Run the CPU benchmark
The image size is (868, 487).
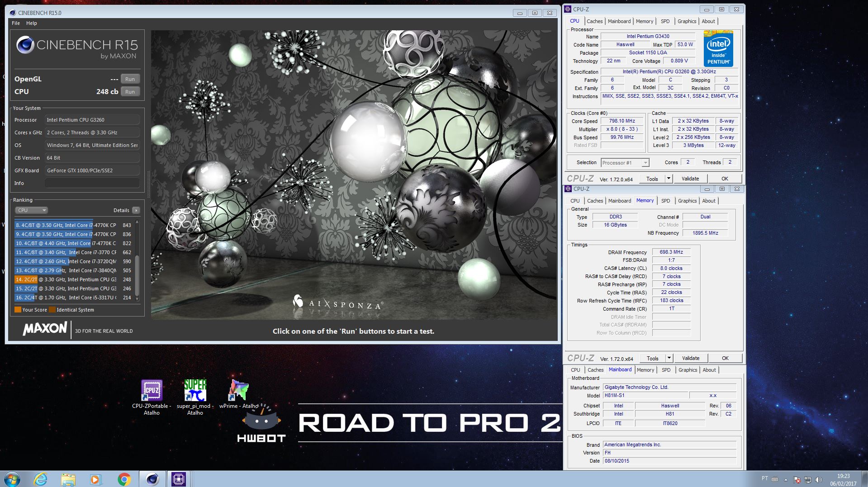pos(130,92)
